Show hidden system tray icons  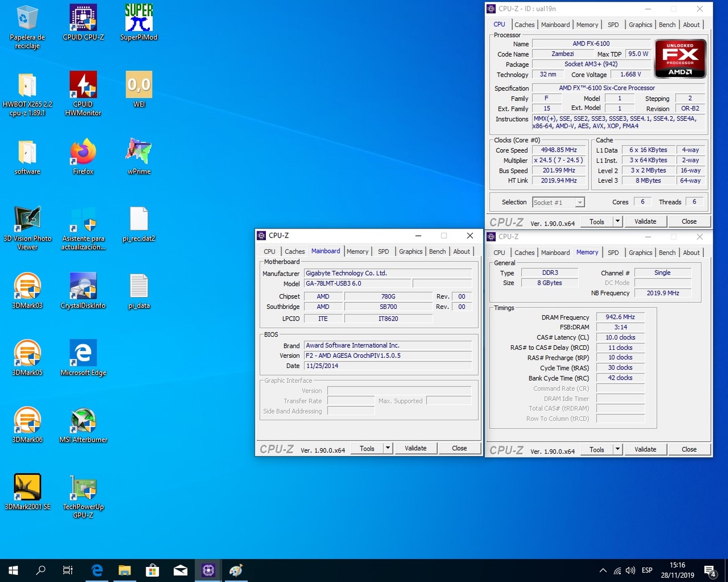(603, 571)
